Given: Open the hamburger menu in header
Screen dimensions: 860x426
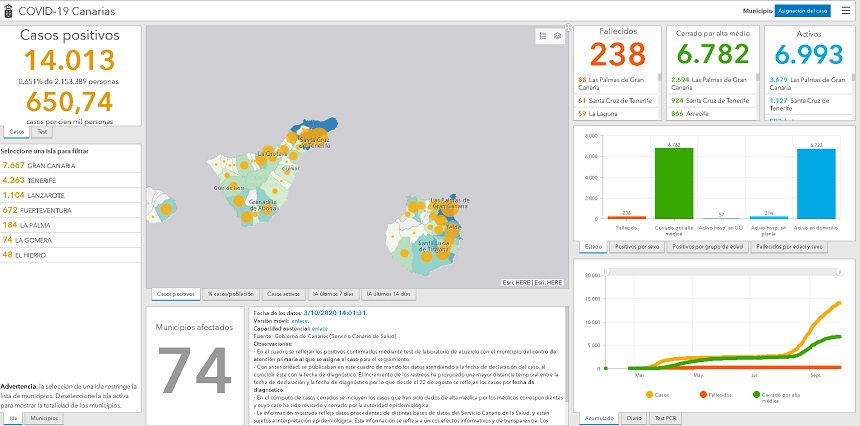Looking at the screenshot, I should (846, 10).
